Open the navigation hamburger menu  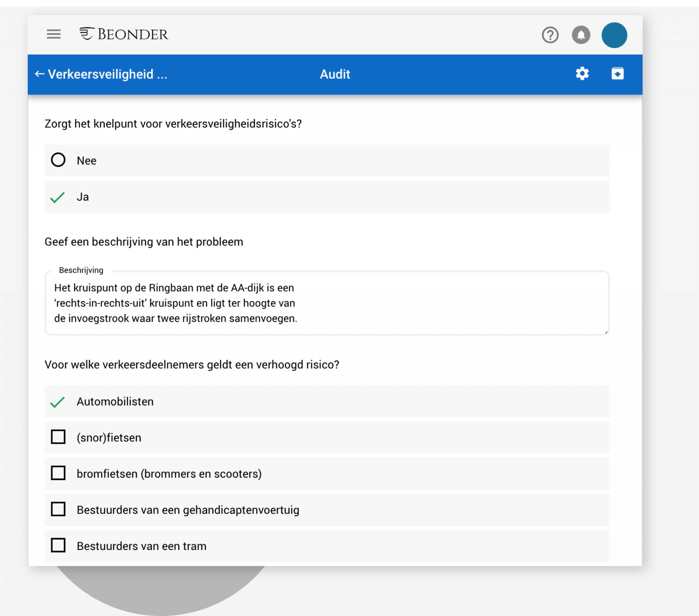pos(53,34)
